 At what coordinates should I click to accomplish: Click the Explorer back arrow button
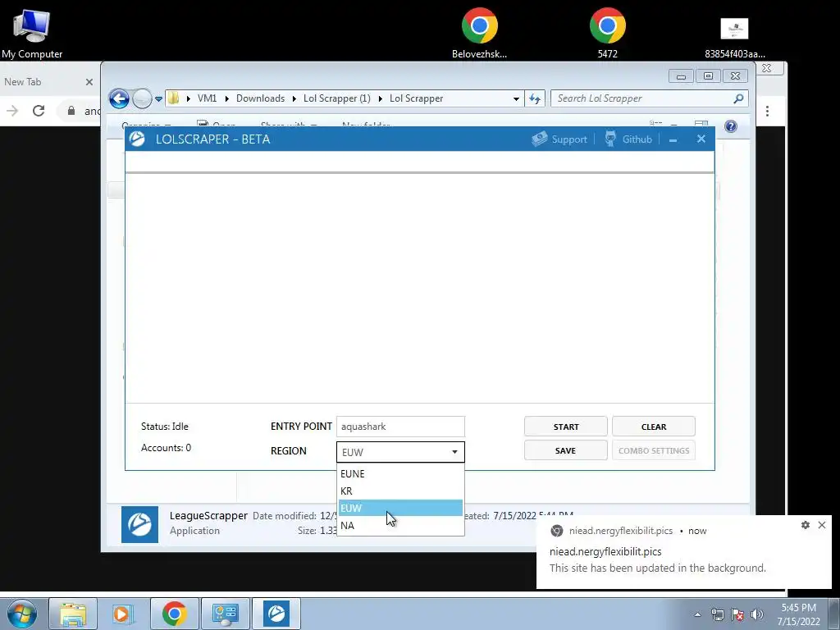pos(119,98)
